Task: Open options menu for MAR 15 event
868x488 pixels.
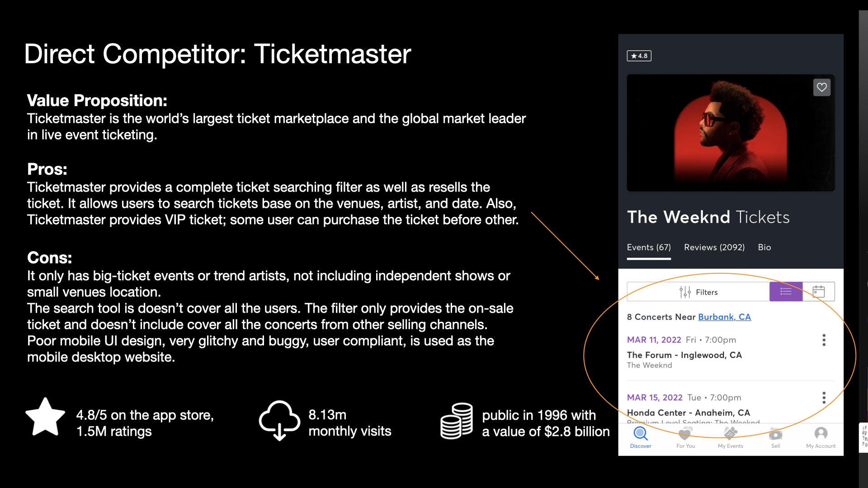Action: (824, 398)
